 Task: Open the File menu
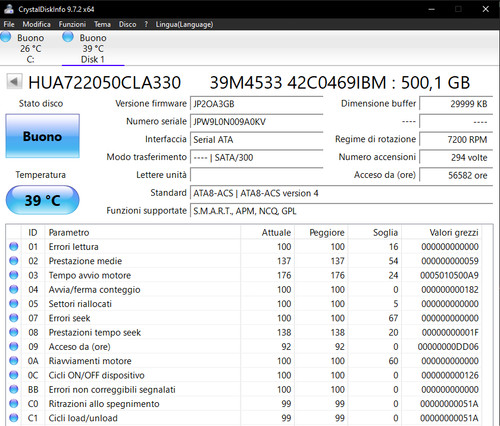tap(9, 24)
